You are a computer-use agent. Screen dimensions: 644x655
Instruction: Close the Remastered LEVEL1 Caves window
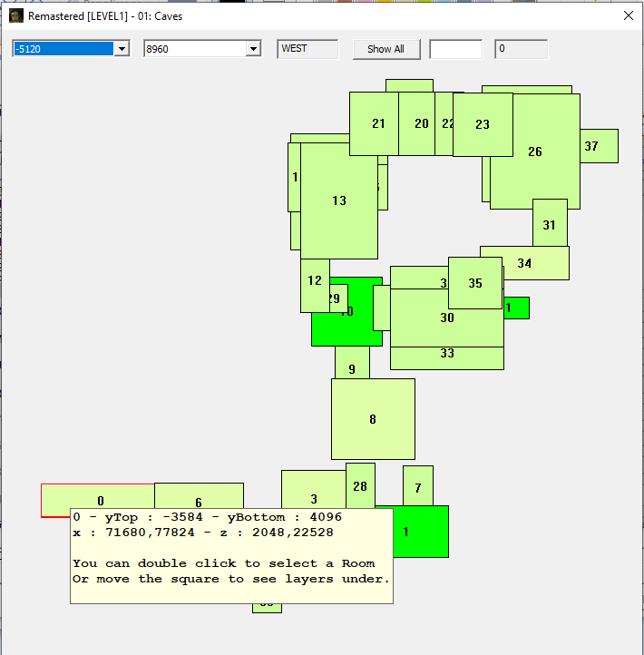tap(629, 15)
